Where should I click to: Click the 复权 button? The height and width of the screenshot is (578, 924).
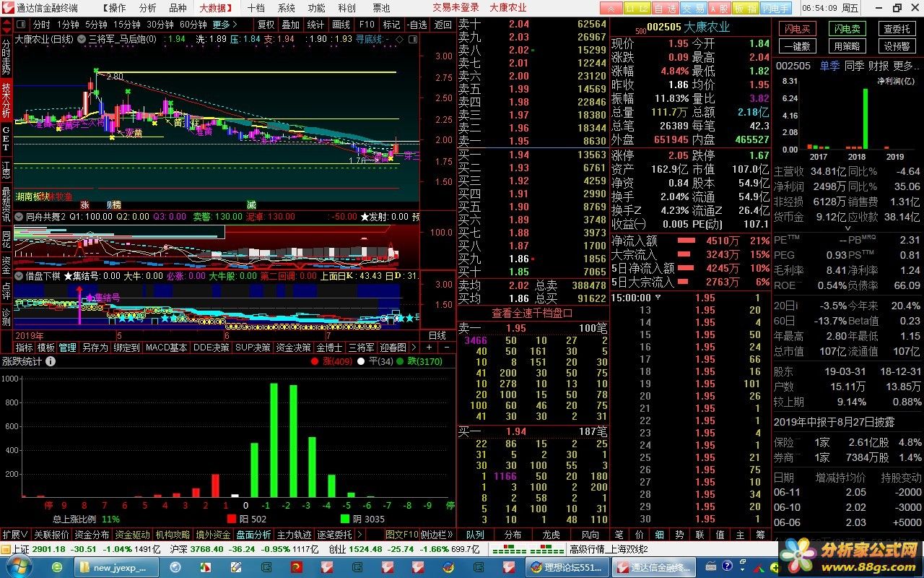[266, 25]
